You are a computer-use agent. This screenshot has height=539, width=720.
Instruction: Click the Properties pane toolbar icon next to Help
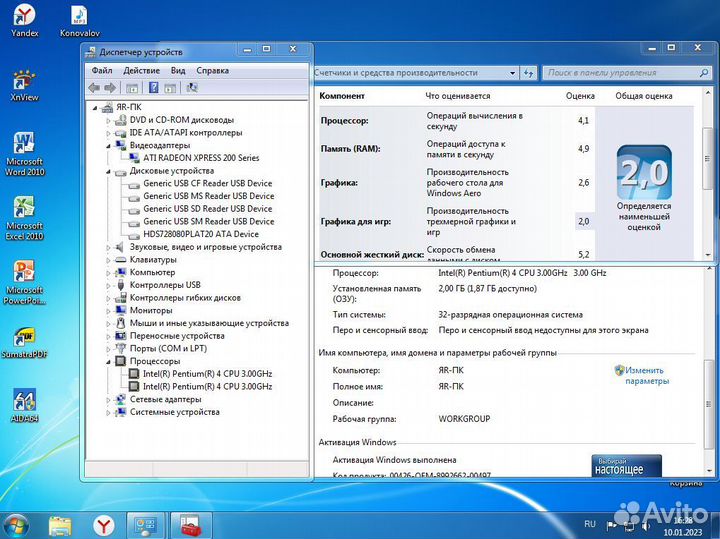pyautogui.click(x=170, y=88)
